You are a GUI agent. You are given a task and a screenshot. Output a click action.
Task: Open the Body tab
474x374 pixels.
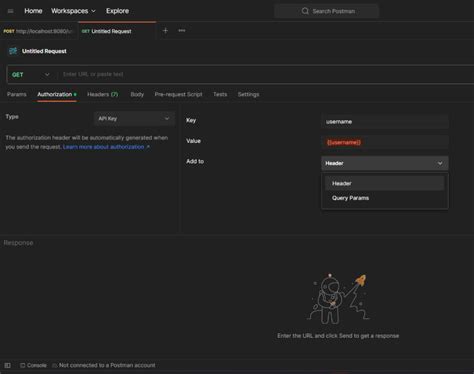pos(137,94)
